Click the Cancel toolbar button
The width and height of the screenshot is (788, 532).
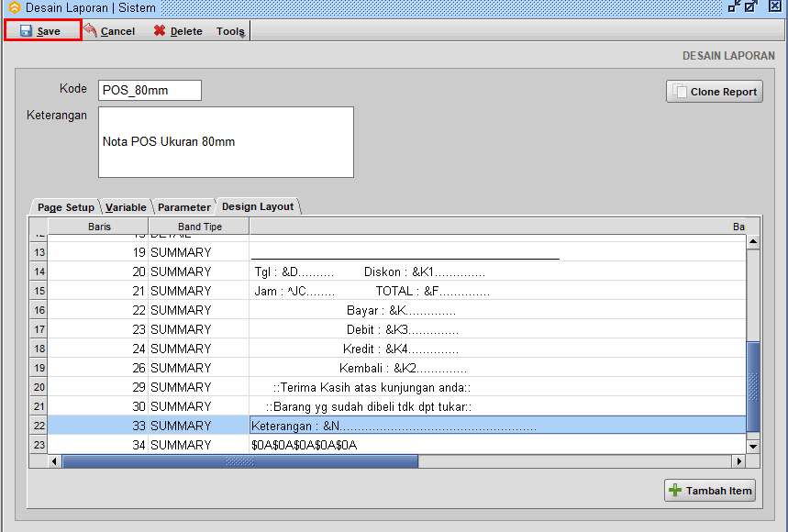[109, 31]
